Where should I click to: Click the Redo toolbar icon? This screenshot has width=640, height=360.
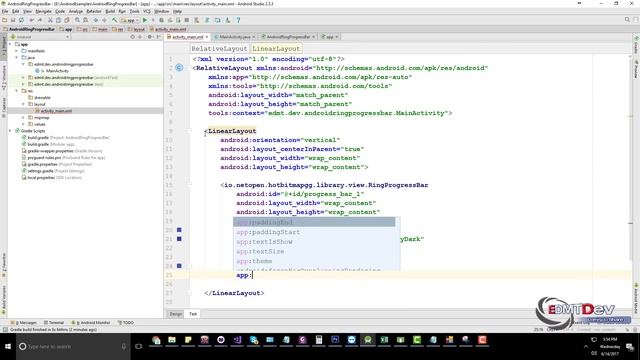[40, 20]
